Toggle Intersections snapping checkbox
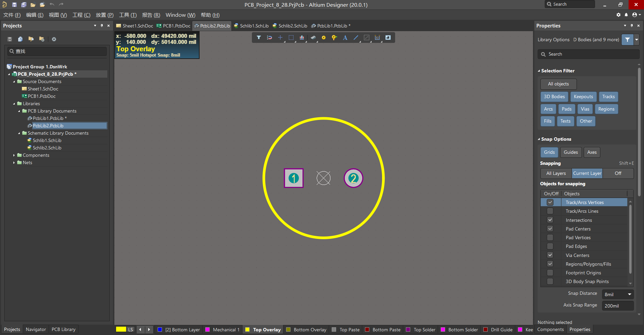Viewport: 644px width, 335px height. (x=550, y=220)
